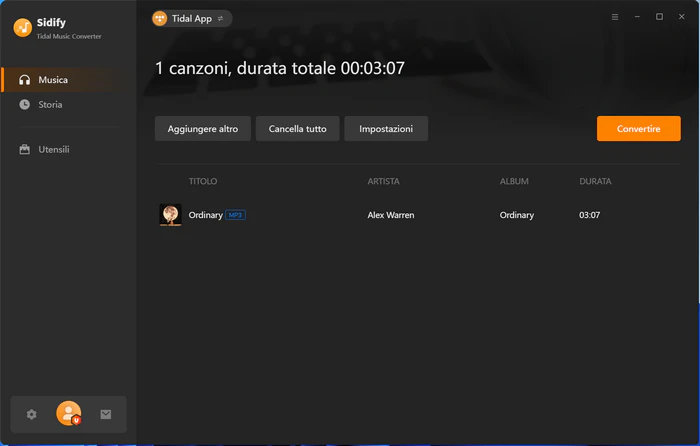Open the mail feedback icon
This screenshot has width=700, height=446.
[106, 414]
